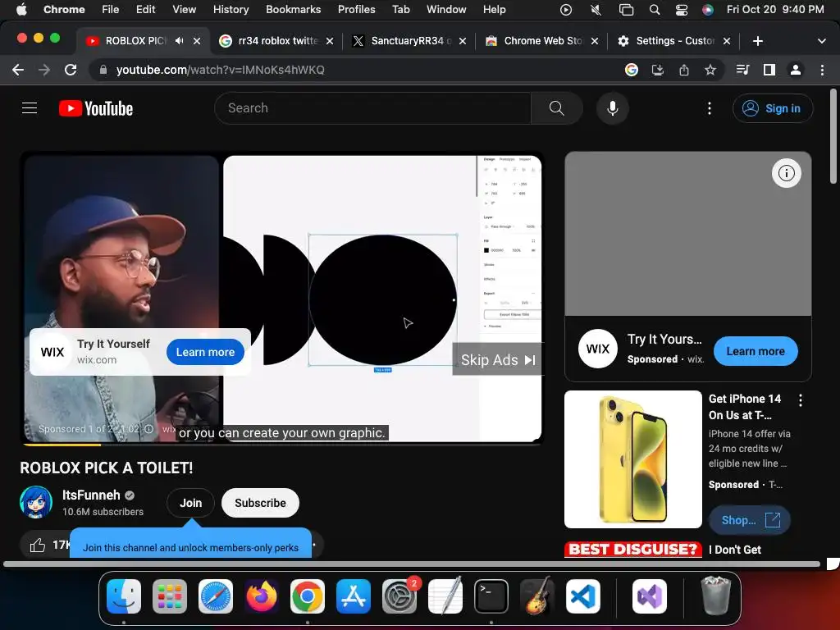840x630 pixels.
Task: Toggle Chrome side panel
Action: coord(769,70)
